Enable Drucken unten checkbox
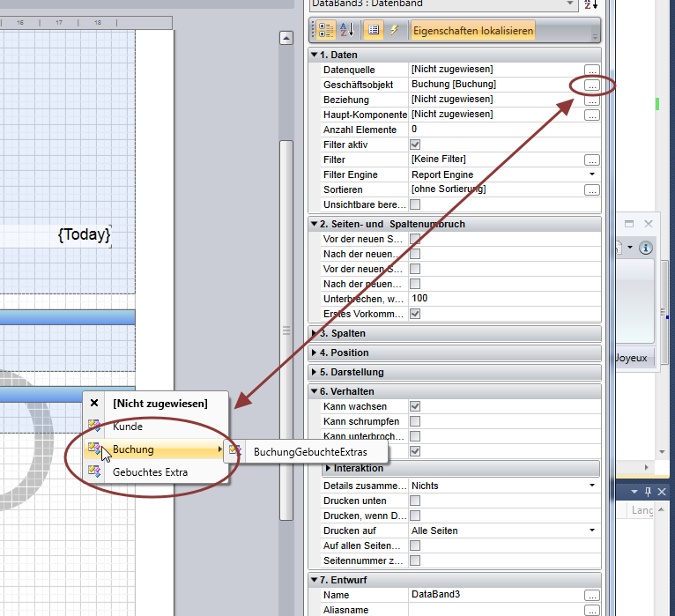This screenshot has height=616, width=675. [415, 501]
